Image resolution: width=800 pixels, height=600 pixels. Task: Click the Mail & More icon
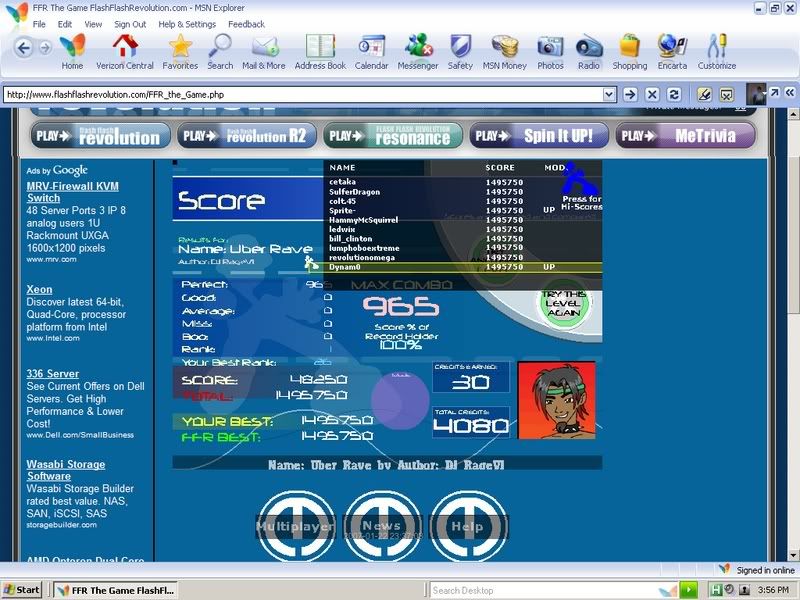pyautogui.click(x=263, y=50)
